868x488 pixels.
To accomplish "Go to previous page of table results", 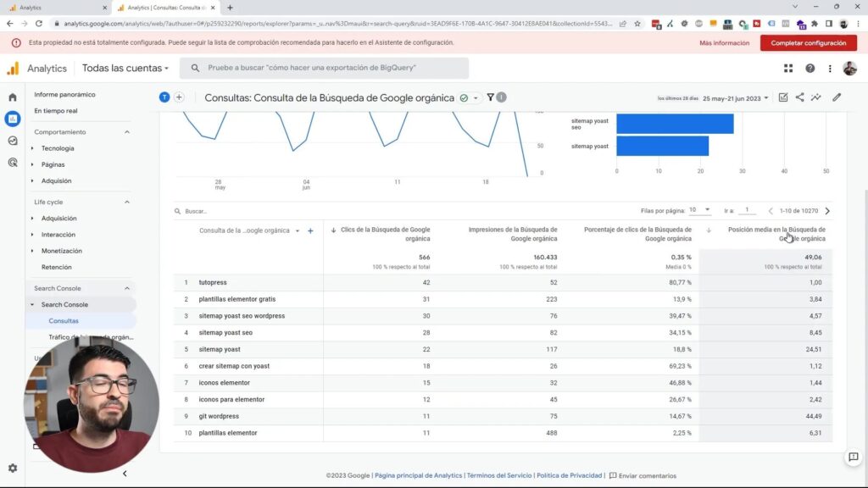I will [x=771, y=211].
